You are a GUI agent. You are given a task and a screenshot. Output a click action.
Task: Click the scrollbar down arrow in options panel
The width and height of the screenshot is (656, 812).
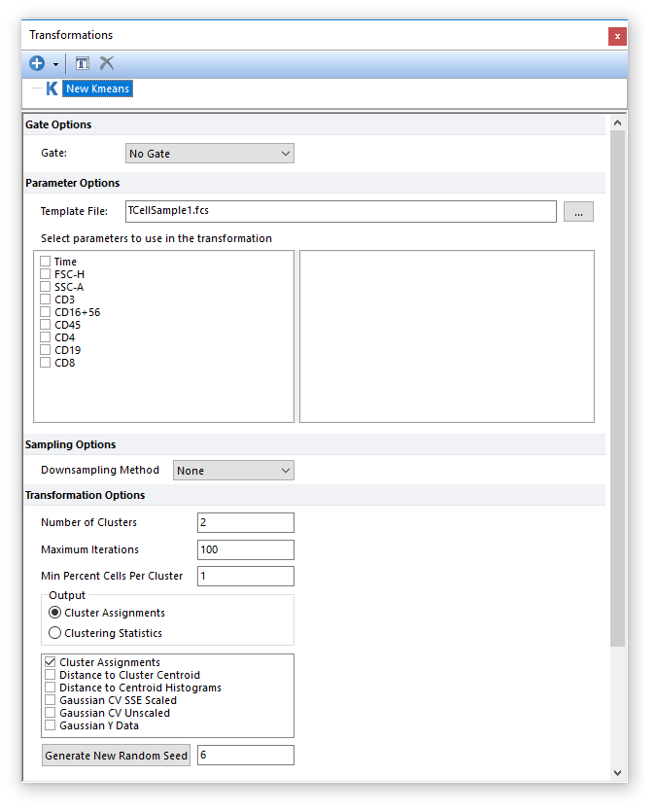pos(616,772)
